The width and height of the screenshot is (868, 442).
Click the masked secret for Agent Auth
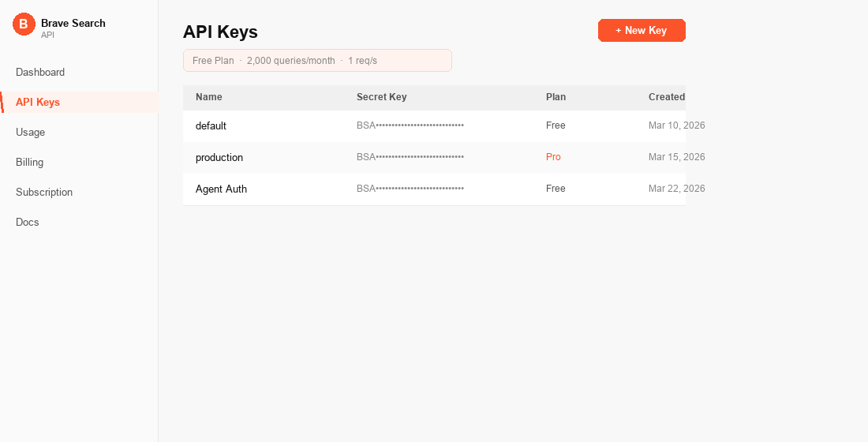tap(410, 189)
